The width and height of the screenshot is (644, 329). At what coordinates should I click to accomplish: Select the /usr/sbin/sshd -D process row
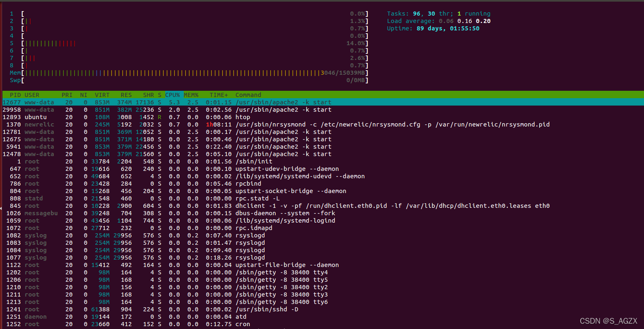coord(323,309)
